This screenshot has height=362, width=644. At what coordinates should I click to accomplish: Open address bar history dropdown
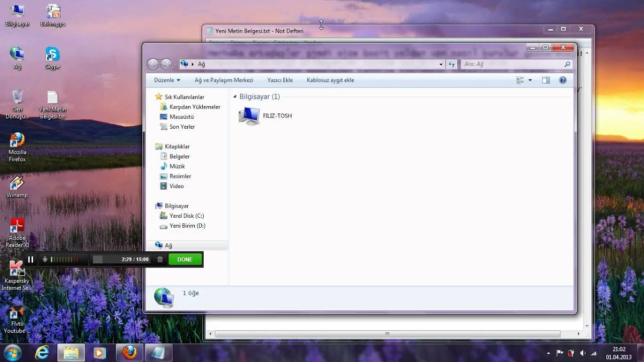441,64
